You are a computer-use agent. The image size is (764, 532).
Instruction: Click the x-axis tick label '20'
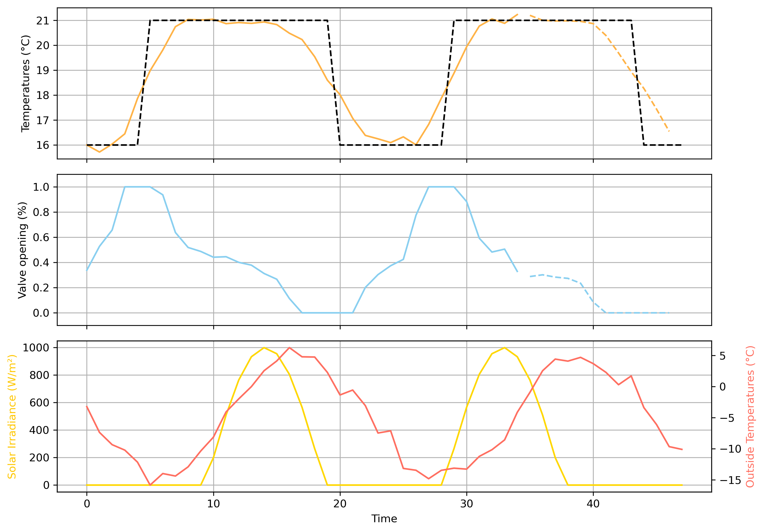340,504
